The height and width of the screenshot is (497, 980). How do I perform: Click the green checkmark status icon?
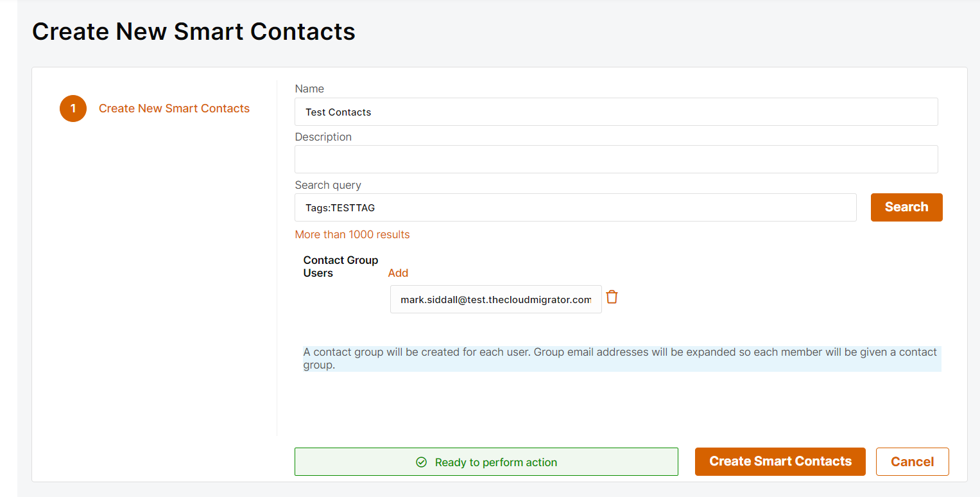421,462
